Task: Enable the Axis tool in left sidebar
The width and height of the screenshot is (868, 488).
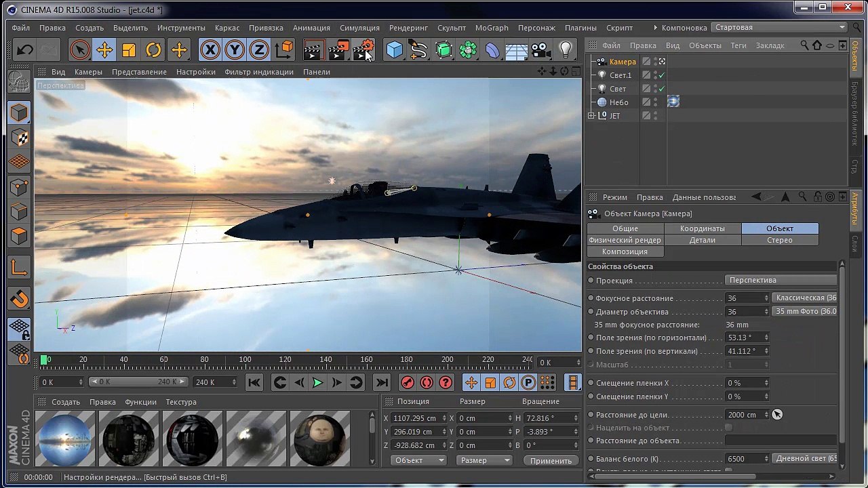Action: 19,268
